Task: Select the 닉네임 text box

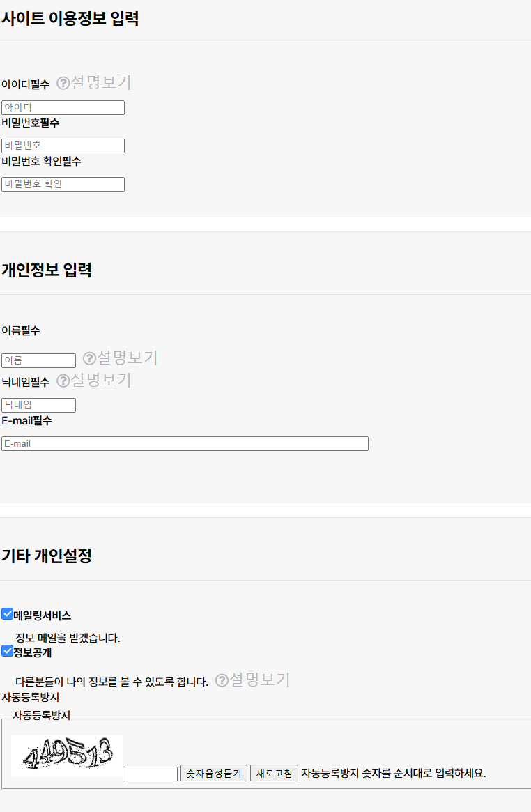Action: (x=39, y=405)
